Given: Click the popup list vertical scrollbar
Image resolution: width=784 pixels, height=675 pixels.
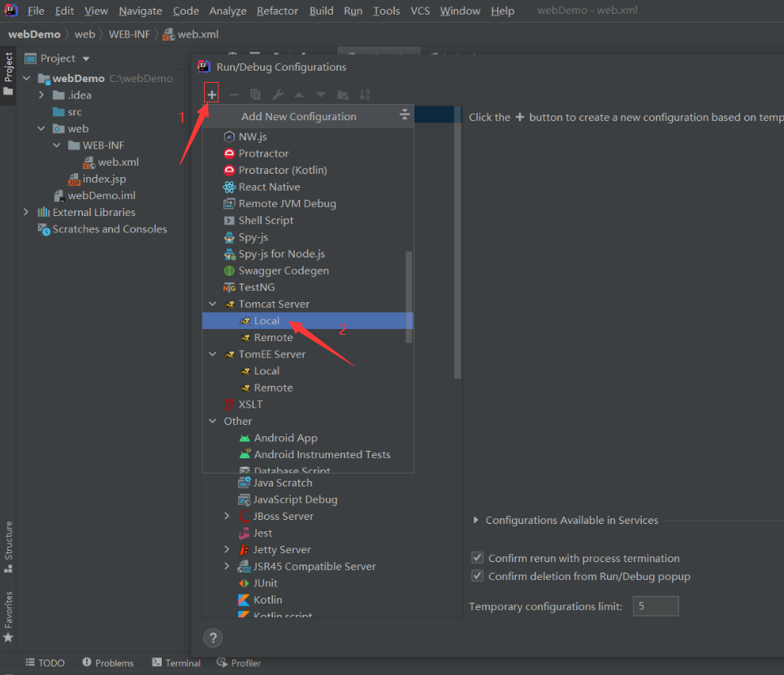Looking at the screenshot, I should click(409, 297).
